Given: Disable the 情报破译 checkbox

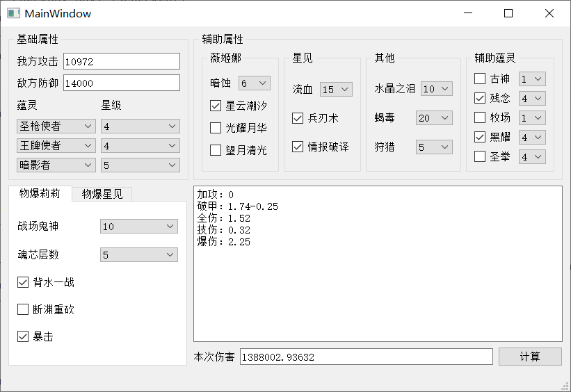Looking at the screenshot, I should tap(298, 147).
